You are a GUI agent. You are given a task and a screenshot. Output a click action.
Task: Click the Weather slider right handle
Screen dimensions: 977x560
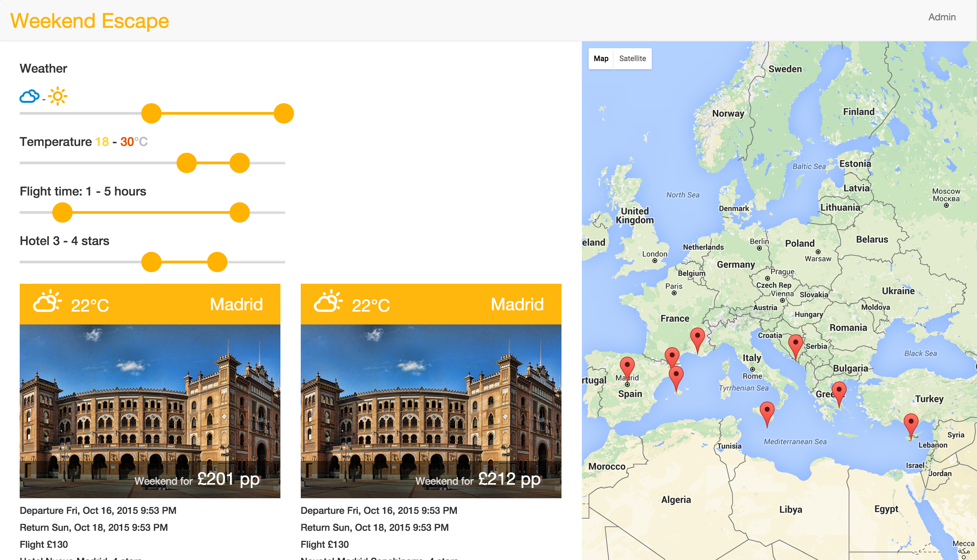[284, 113]
